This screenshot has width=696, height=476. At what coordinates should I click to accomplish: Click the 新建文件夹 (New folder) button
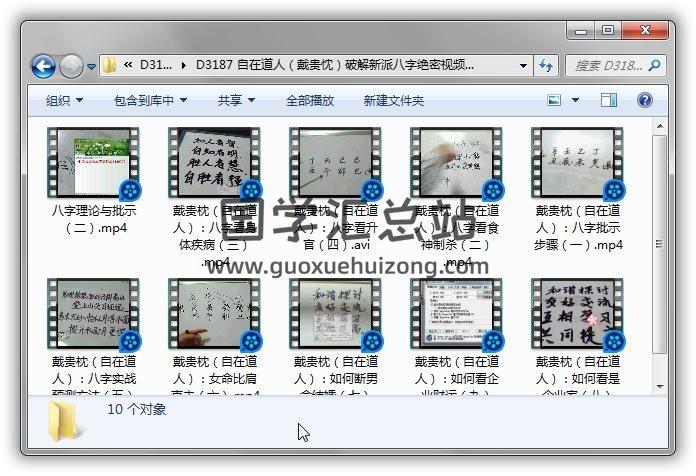point(393,101)
